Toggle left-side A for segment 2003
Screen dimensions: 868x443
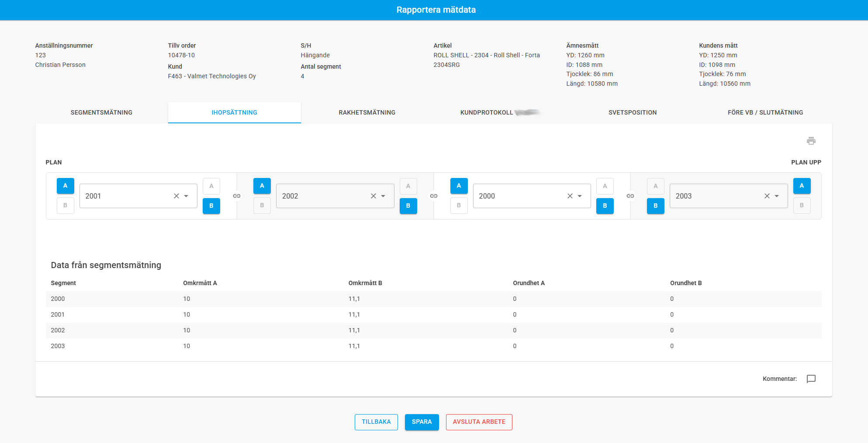pyautogui.click(x=655, y=186)
